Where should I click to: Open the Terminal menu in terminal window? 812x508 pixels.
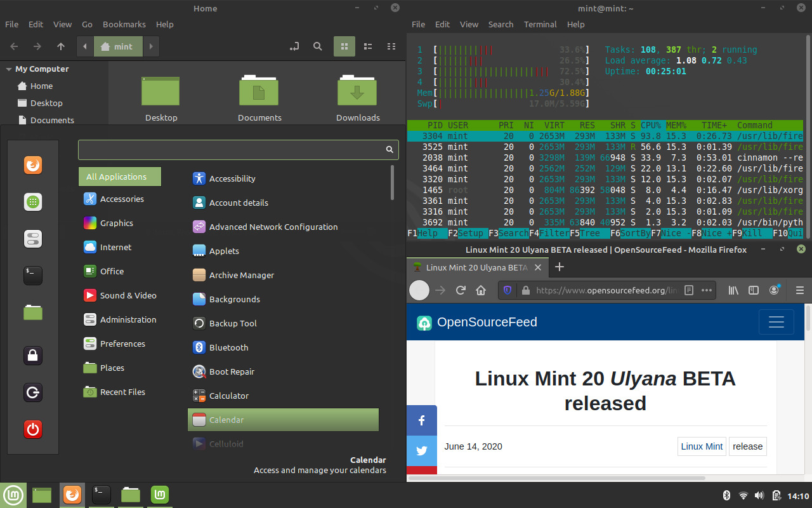click(x=540, y=24)
